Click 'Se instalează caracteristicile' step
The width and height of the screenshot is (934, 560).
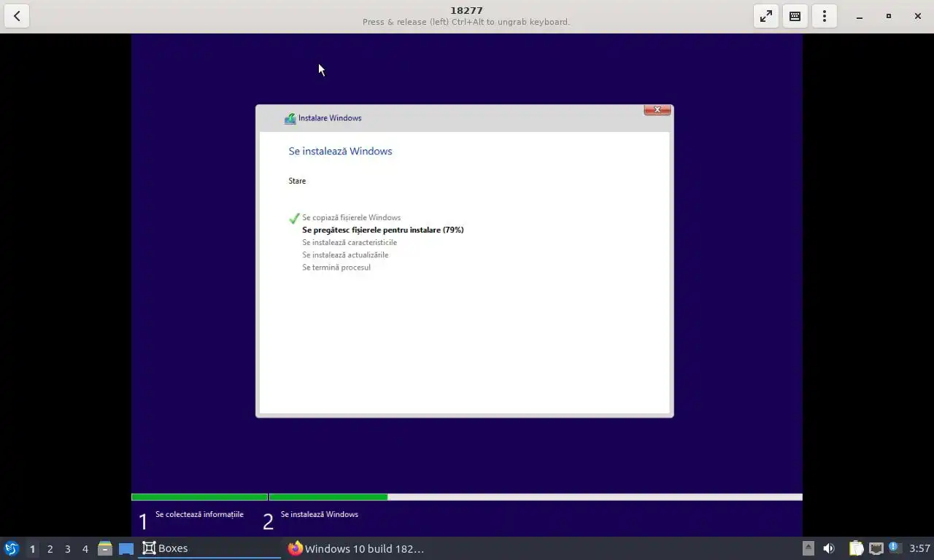click(350, 242)
